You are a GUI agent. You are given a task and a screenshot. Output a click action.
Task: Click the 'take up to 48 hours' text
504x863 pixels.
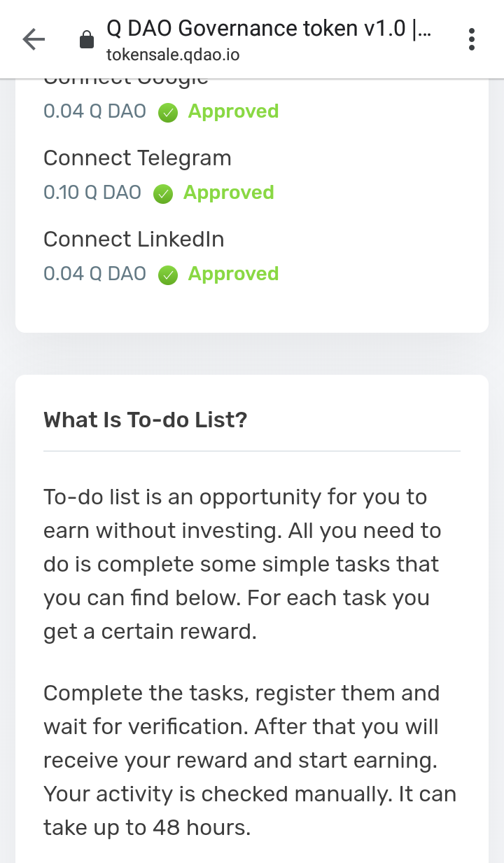click(x=147, y=828)
